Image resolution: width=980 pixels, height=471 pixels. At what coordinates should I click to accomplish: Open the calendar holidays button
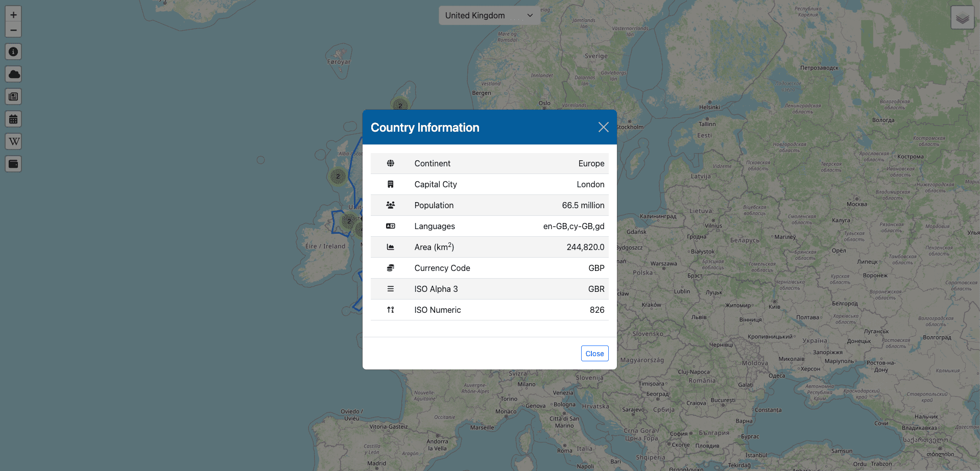[13, 119]
